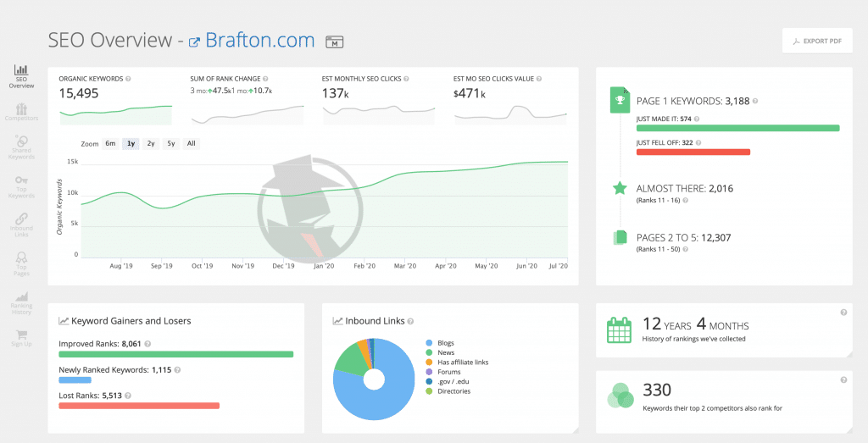868x443 pixels.
Task: Set chart zoom to 6m
Action: 110,143
